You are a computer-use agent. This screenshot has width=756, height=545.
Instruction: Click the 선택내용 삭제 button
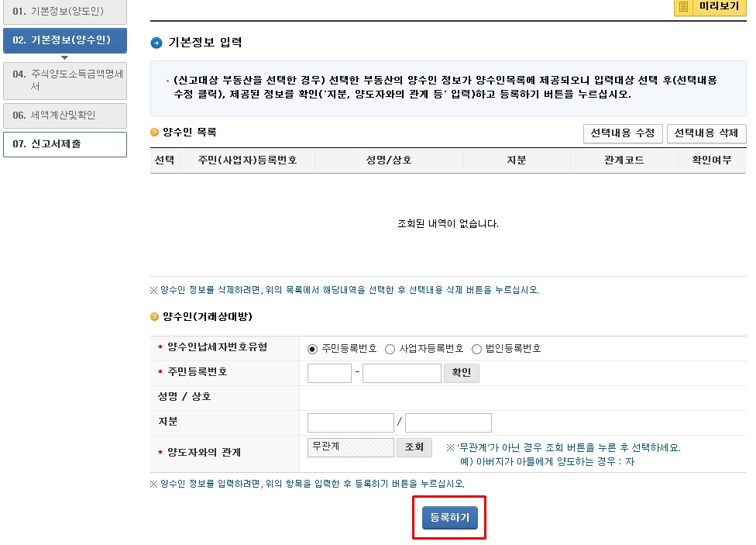[x=706, y=133]
